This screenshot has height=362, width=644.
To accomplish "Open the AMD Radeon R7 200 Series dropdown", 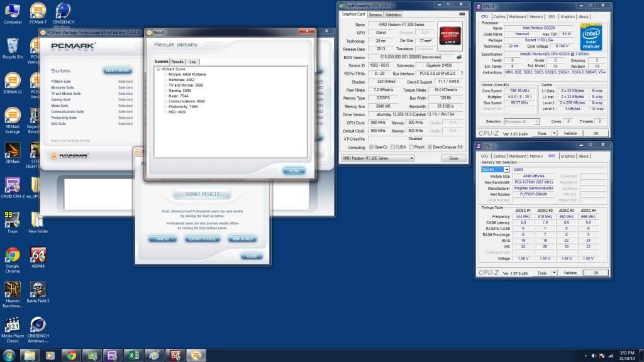I will tap(378, 158).
